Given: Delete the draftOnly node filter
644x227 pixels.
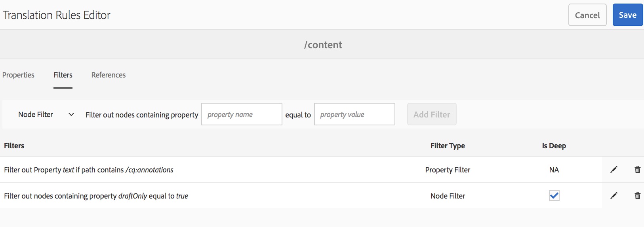Looking at the screenshot, I should point(637,195).
